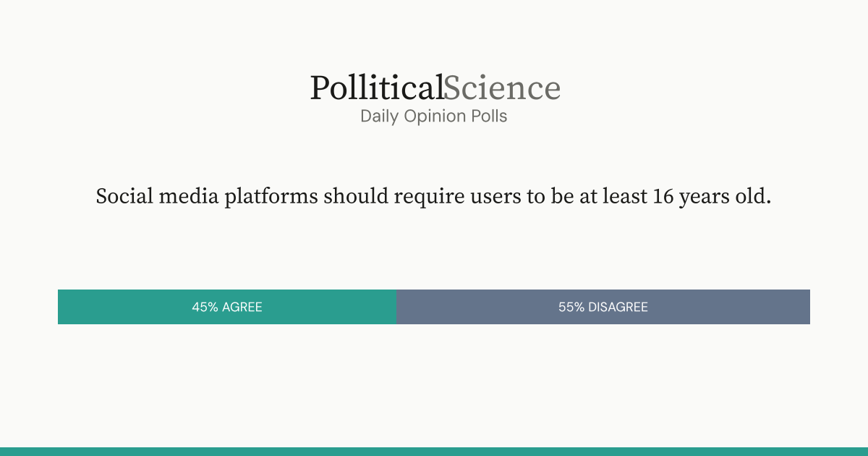The image size is (868, 456).
Task: Click the word "Daily" in the tagline
Action: pyautogui.click(x=380, y=116)
